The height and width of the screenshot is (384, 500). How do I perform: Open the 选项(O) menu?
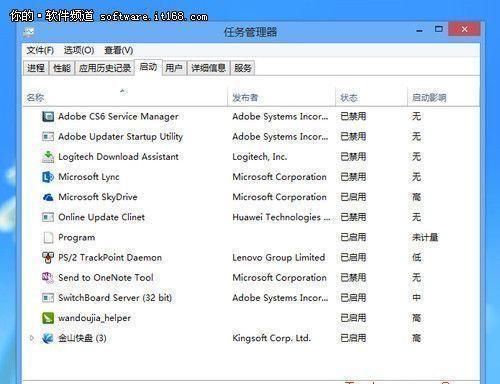(x=79, y=50)
